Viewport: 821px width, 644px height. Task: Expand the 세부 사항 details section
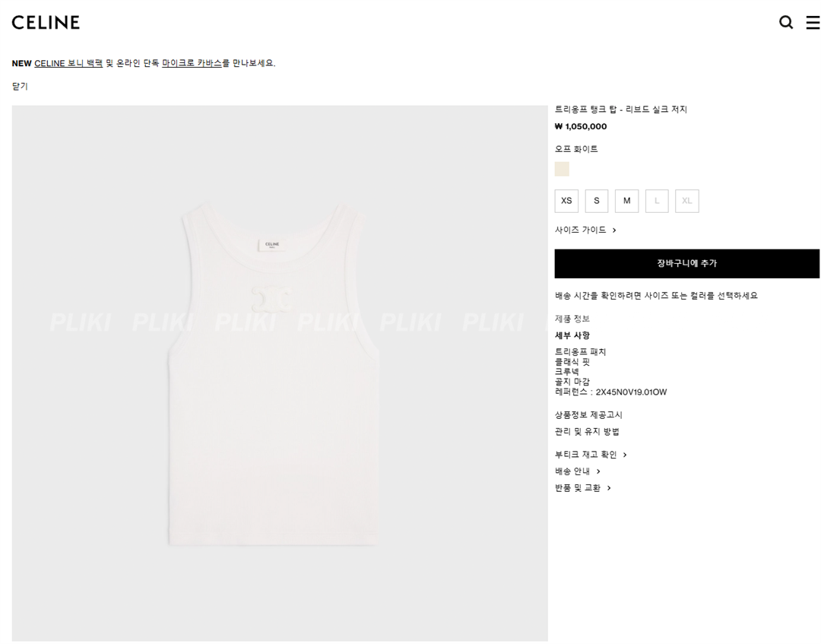click(x=572, y=335)
